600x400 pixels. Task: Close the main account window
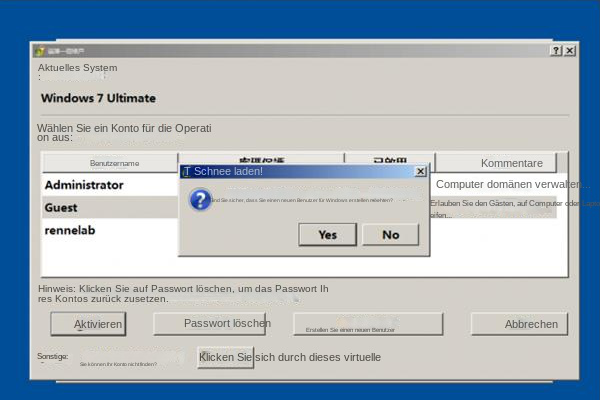click(570, 51)
